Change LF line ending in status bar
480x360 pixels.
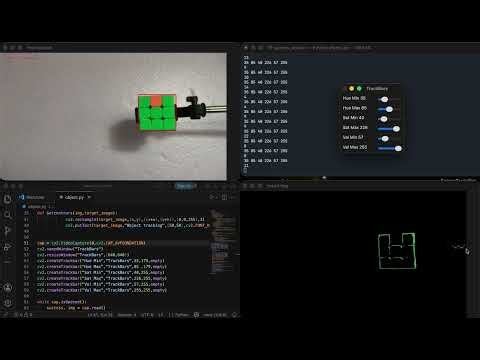click(x=161, y=315)
